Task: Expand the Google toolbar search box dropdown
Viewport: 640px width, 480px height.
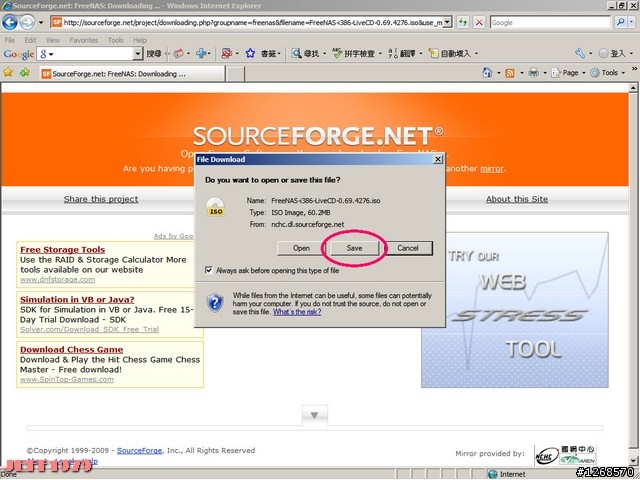Action: click(138, 53)
